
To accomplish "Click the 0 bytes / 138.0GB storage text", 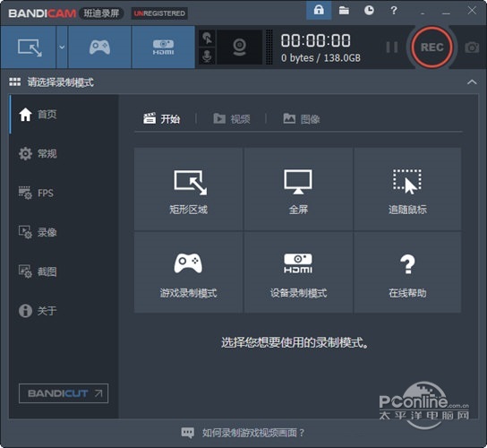I will pos(320,58).
